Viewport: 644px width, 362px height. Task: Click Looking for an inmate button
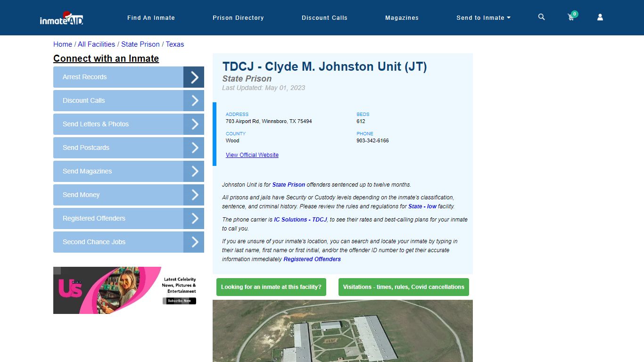point(271,287)
